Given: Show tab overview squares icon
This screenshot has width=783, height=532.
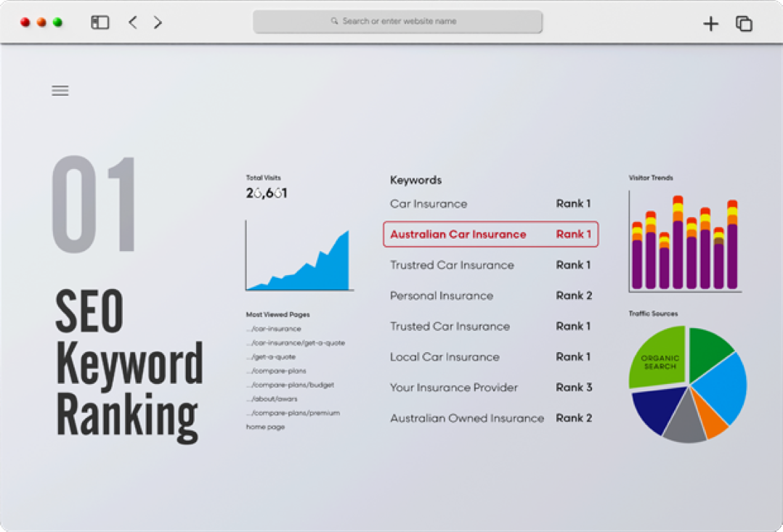Looking at the screenshot, I should click(744, 23).
